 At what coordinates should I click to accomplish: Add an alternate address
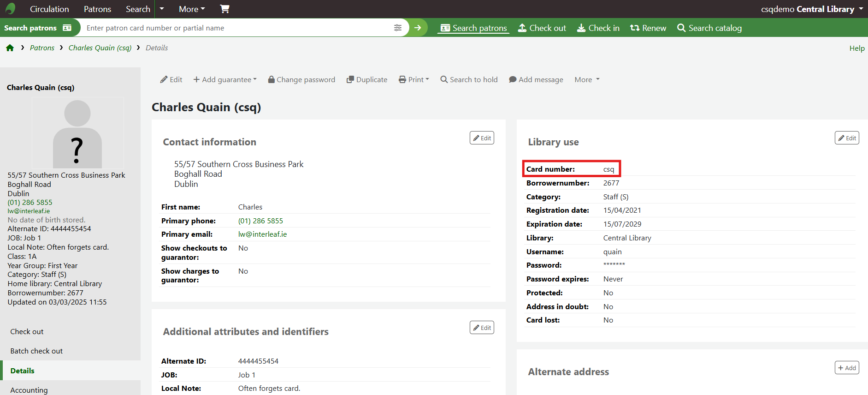[x=847, y=368]
